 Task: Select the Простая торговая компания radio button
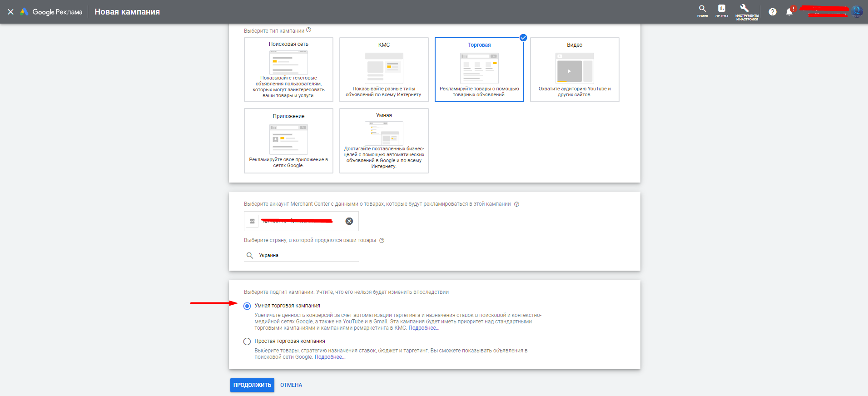coord(247,342)
